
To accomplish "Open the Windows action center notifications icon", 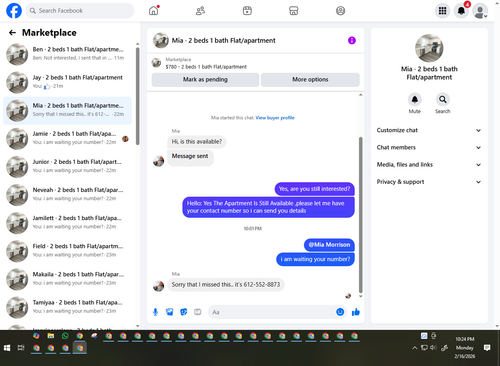I will [x=487, y=348].
